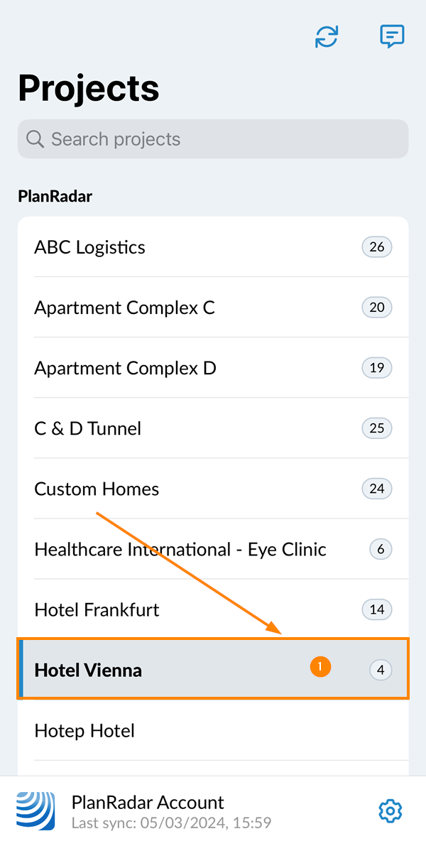Tap the task count badge on ABC Logistics

click(x=377, y=246)
